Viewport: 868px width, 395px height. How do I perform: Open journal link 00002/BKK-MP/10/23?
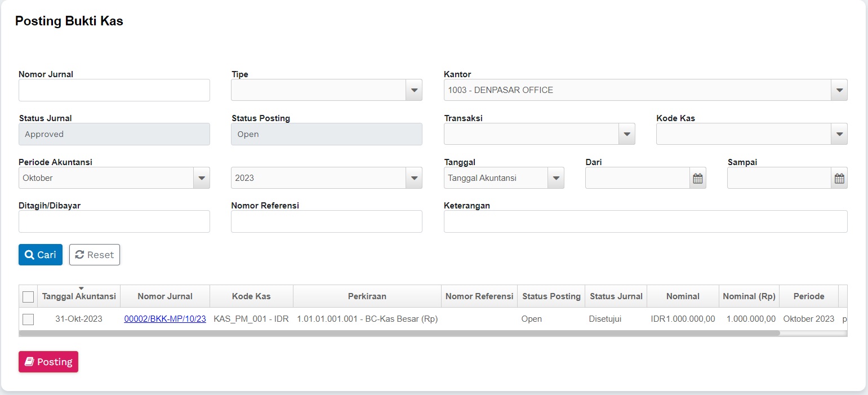tap(165, 319)
